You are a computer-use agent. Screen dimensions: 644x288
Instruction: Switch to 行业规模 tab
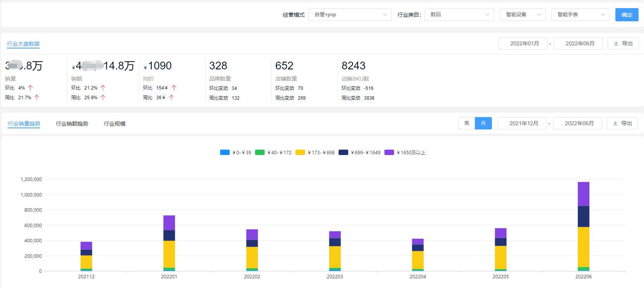pos(115,124)
